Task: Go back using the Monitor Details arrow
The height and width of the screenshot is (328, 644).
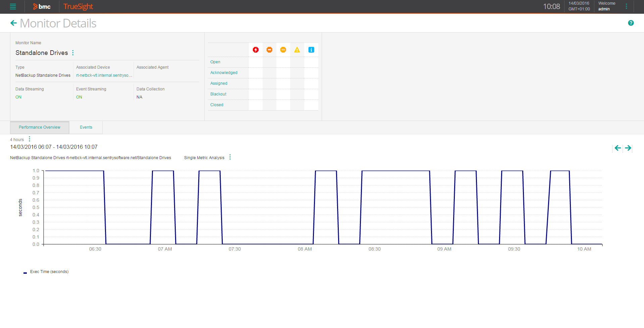Action: tap(13, 23)
